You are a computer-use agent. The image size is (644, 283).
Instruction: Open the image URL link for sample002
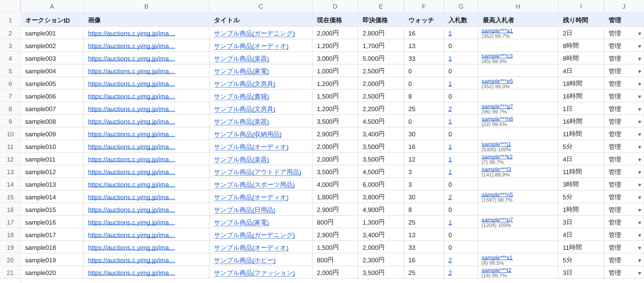point(132,46)
